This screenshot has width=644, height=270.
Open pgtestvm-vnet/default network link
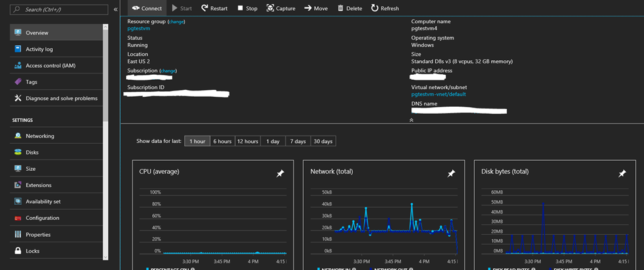438,94
